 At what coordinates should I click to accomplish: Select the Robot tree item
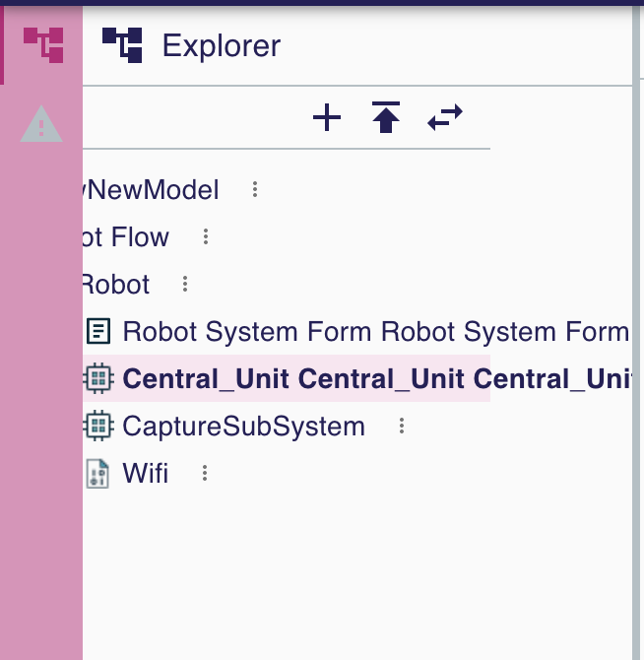pyautogui.click(x=116, y=285)
